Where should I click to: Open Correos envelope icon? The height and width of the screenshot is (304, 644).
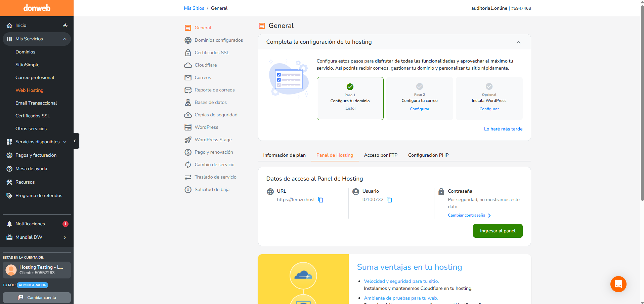click(x=188, y=78)
